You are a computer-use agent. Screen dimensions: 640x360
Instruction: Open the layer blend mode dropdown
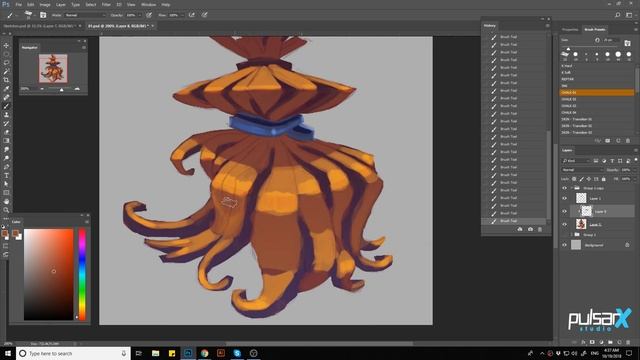[582, 170]
